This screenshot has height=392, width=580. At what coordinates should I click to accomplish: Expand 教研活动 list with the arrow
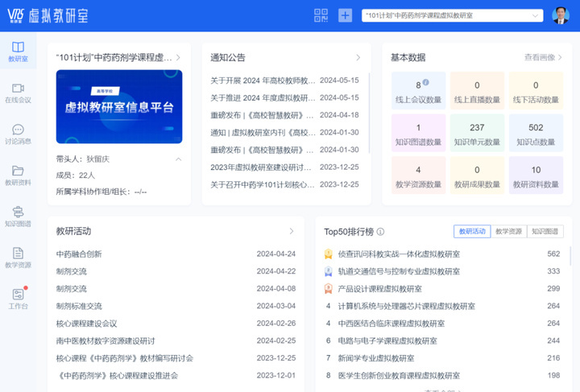click(291, 232)
